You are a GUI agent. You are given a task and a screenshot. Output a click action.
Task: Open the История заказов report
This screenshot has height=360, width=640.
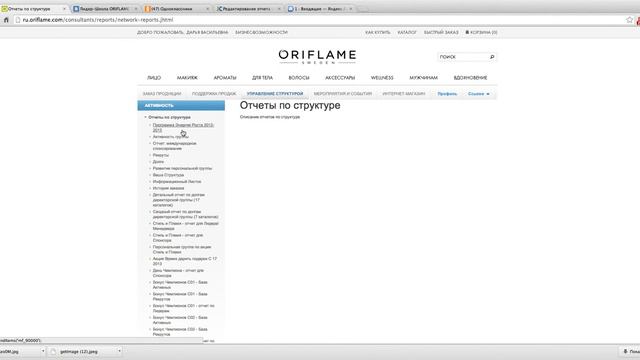(x=168, y=188)
